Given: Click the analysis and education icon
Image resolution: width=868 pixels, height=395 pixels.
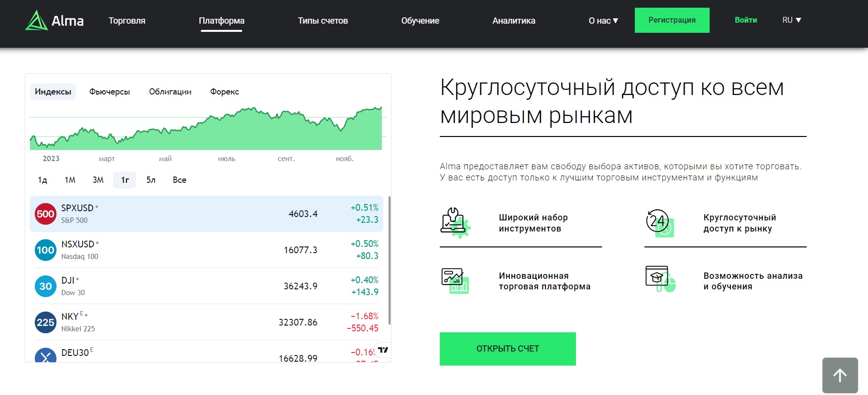Looking at the screenshot, I should coord(660,279).
